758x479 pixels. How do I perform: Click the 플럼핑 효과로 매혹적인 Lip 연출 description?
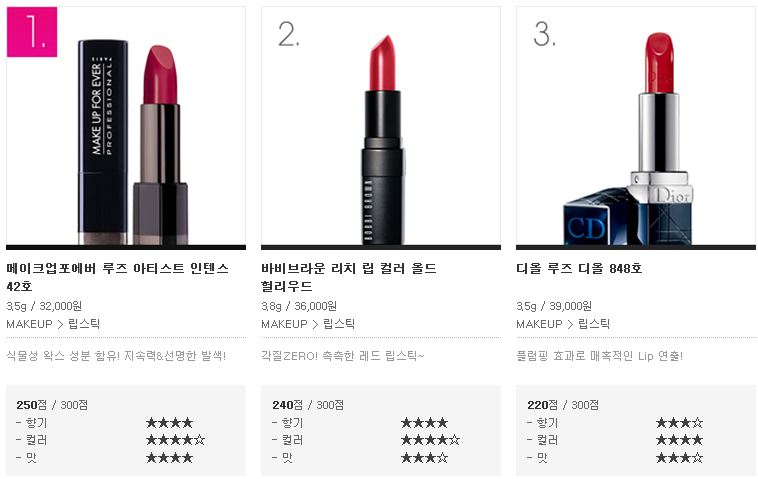pos(599,356)
